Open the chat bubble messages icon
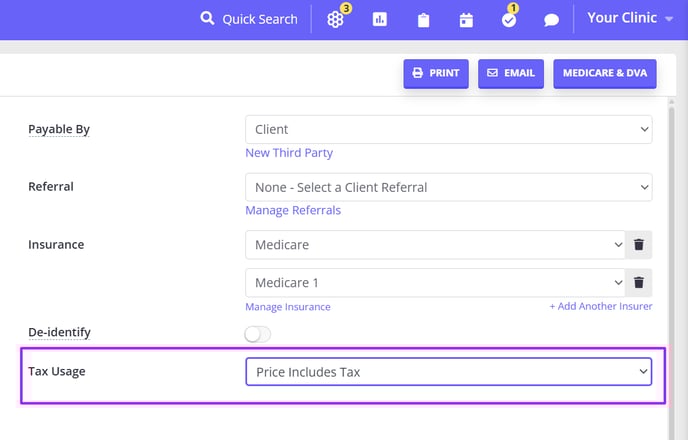 point(551,20)
